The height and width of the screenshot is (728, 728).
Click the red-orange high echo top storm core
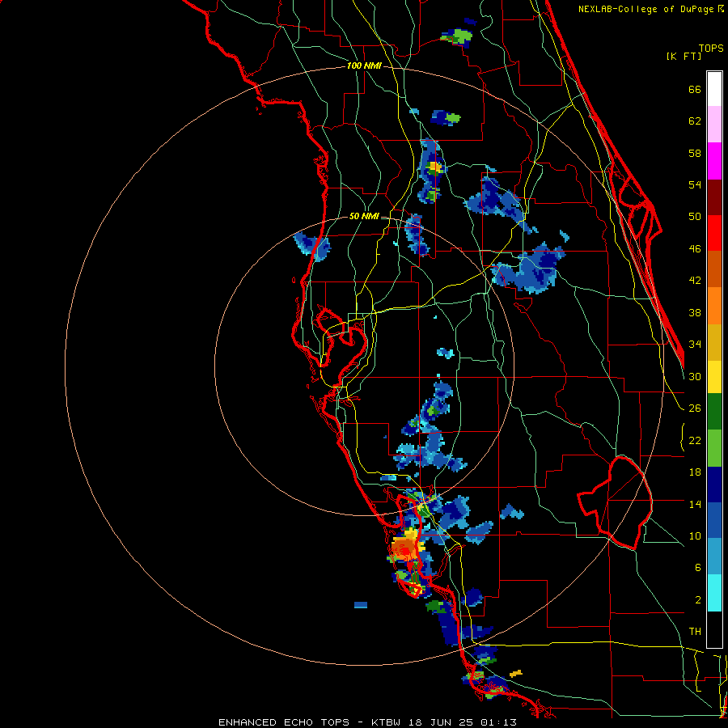pos(406,548)
